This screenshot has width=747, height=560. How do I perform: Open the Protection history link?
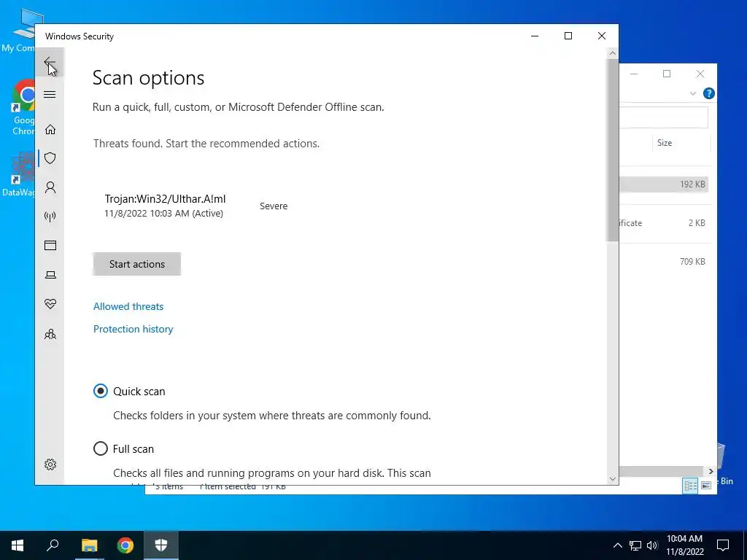(x=133, y=329)
